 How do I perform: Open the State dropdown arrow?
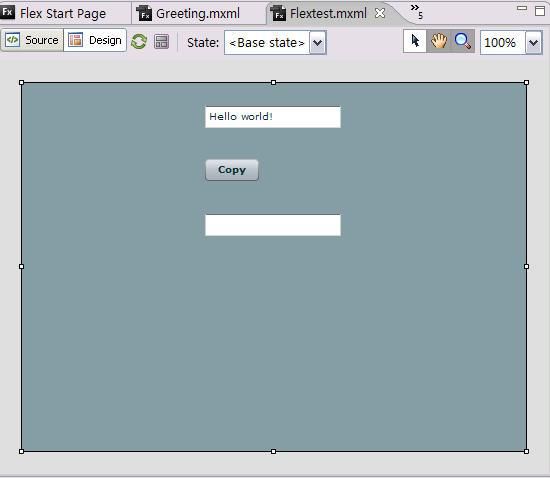[x=317, y=43]
